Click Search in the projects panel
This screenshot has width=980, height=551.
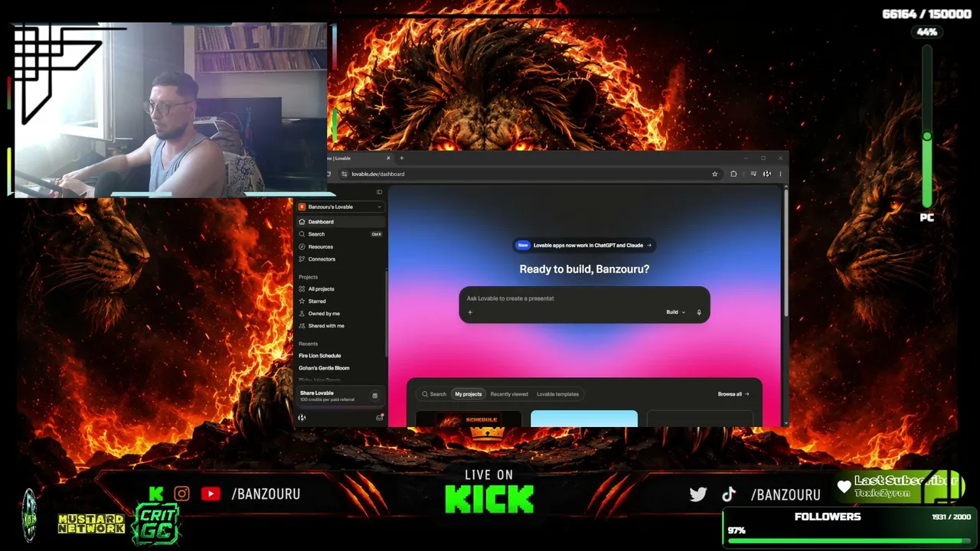click(x=434, y=394)
